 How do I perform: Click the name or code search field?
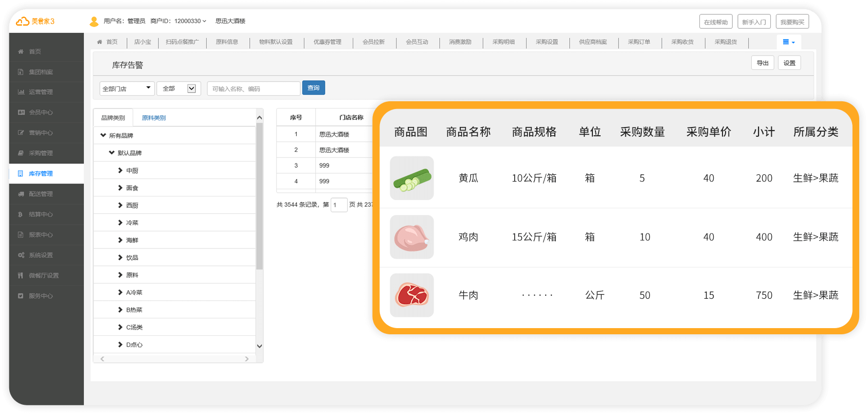tap(253, 88)
